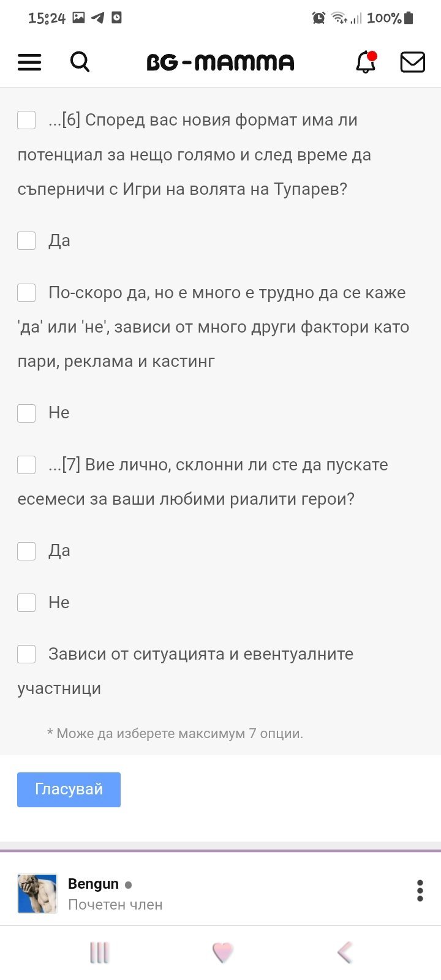Image resolution: width=441 pixels, height=980 pixels.
Task: Open recent apps navigation button
Action: pyautogui.click(x=99, y=952)
